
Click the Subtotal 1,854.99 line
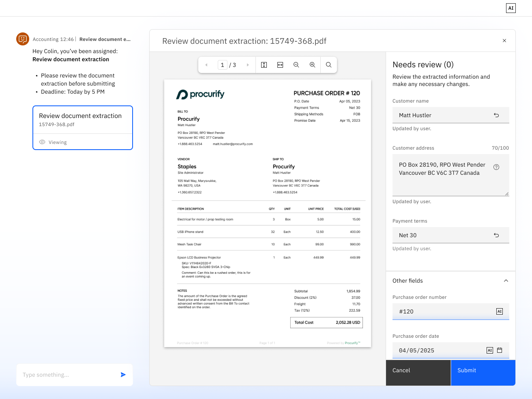coord(327,291)
